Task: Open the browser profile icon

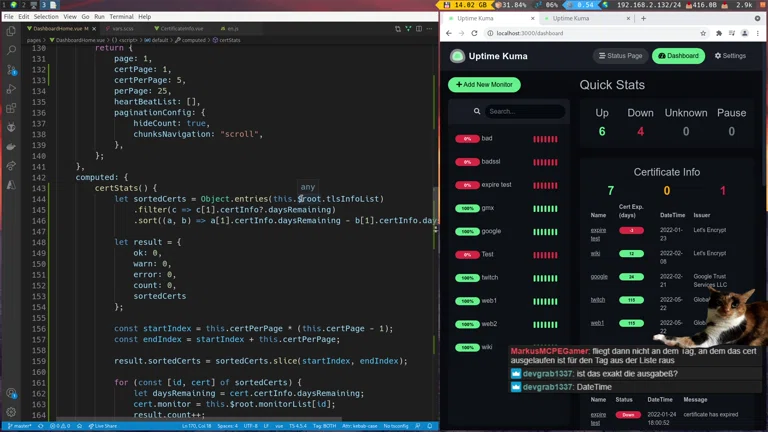Action: (744, 33)
